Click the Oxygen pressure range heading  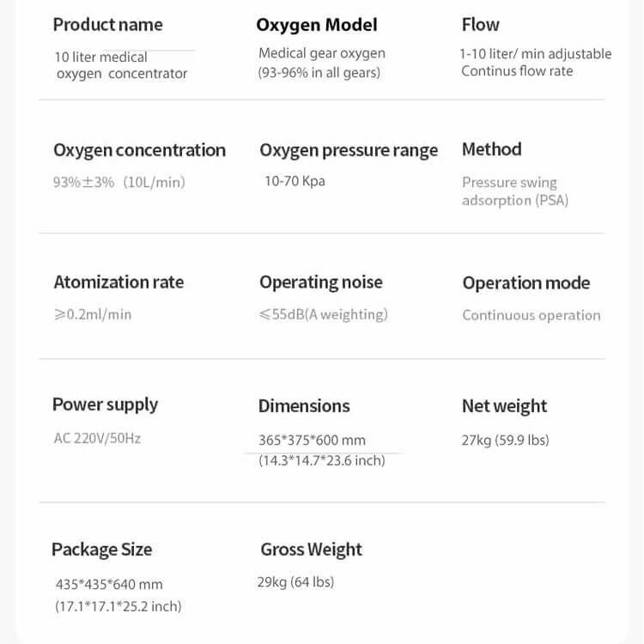349,150
